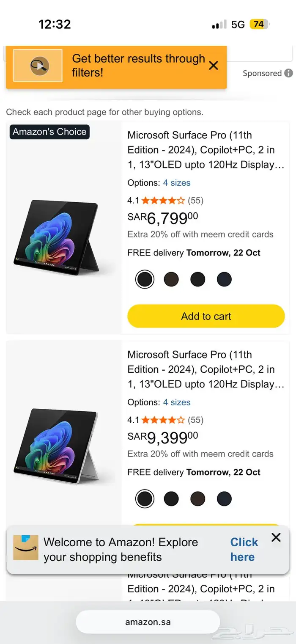
Task: Tap the amazon.sa address bar
Action: point(148,622)
